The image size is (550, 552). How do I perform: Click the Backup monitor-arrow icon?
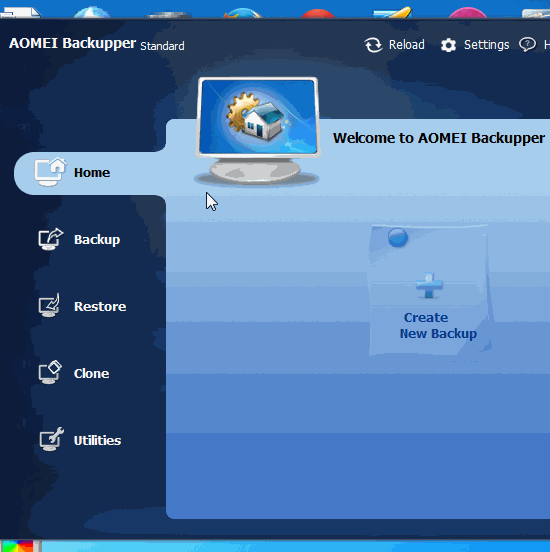click(x=50, y=239)
